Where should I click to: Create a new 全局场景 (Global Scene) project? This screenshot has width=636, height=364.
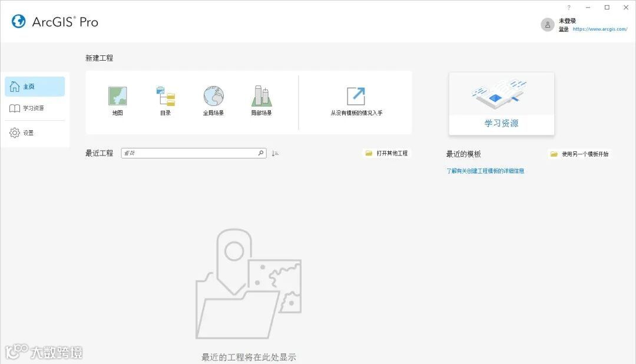click(213, 100)
